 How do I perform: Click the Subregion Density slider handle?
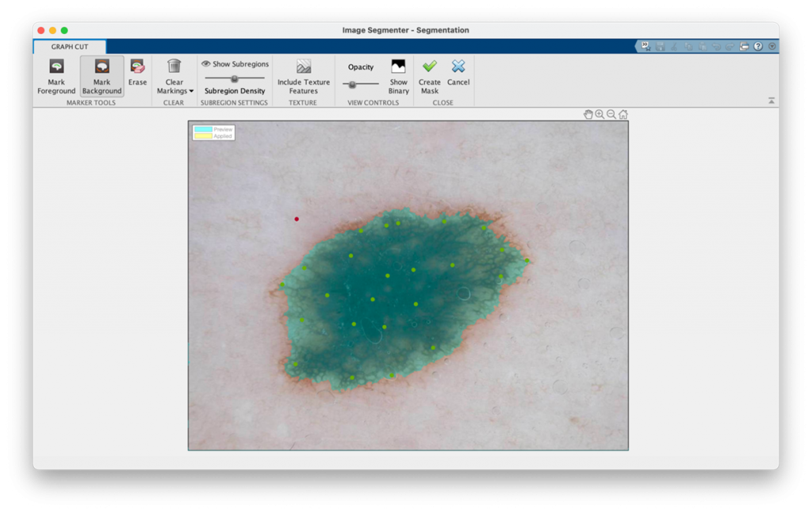coord(235,78)
